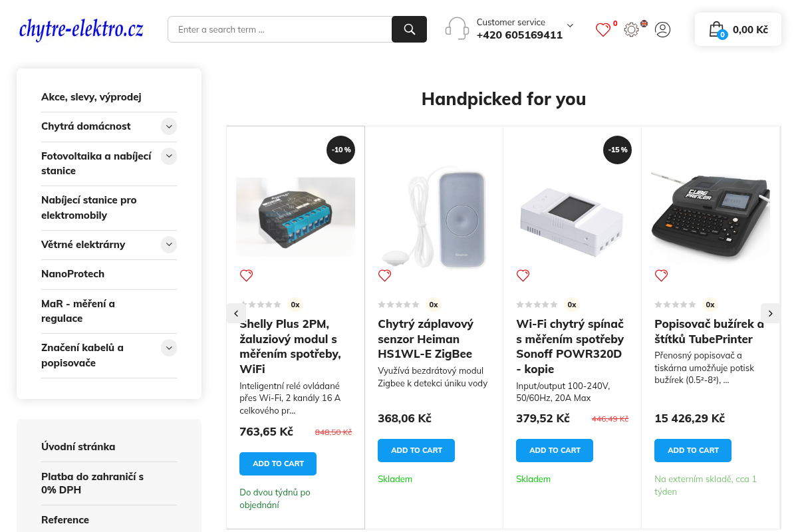The image size is (798, 532).
Task: Open the NanoProtech category
Action: (x=72, y=274)
